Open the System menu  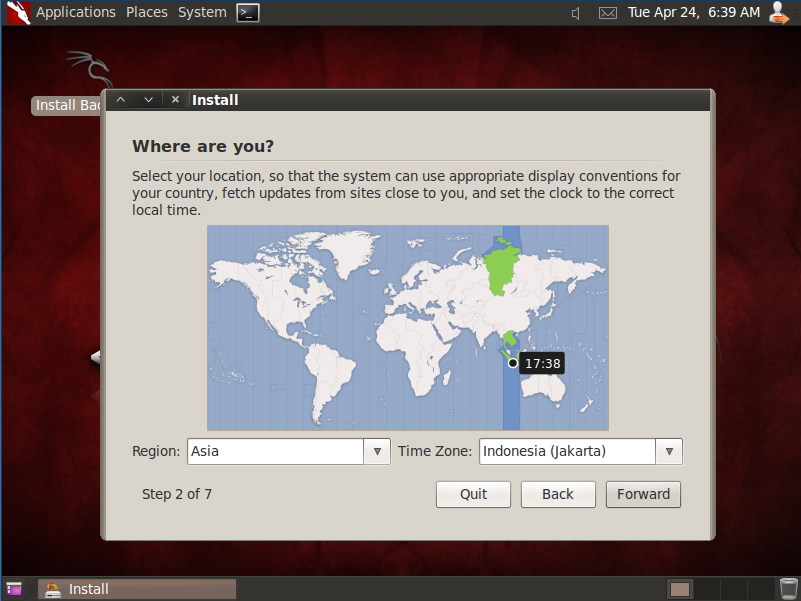pyautogui.click(x=201, y=12)
